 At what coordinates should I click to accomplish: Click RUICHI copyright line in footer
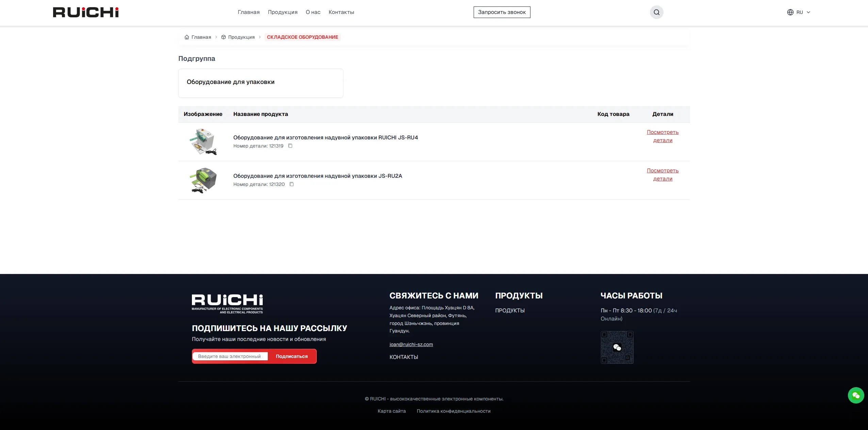tap(434, 399)
